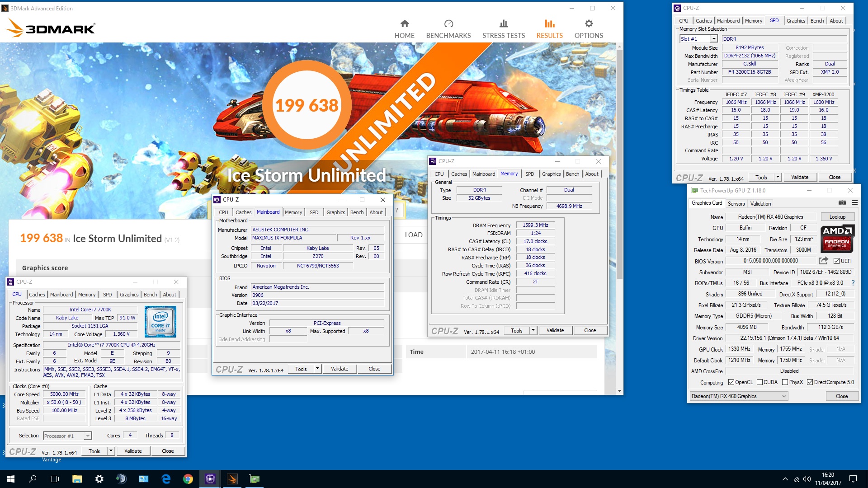Click Close button at bottom of GPU-Z

coord(842,396)
